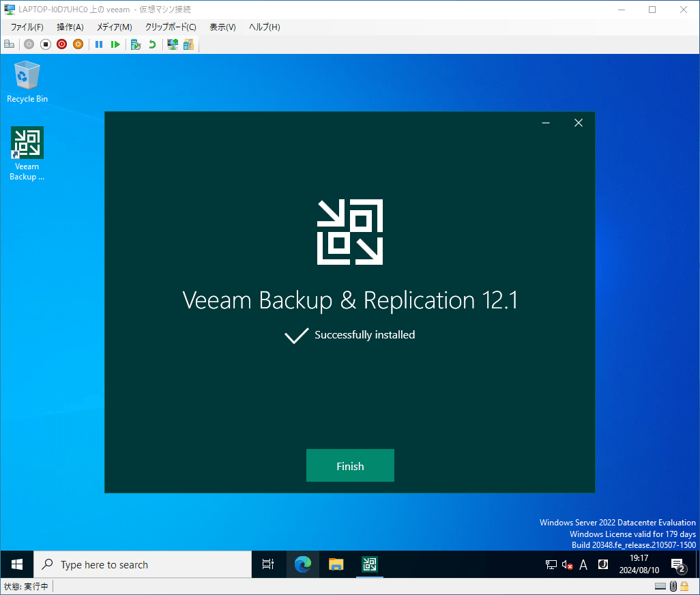
Task: Turn off the VM with the black square icon
Action: point(46,44)
